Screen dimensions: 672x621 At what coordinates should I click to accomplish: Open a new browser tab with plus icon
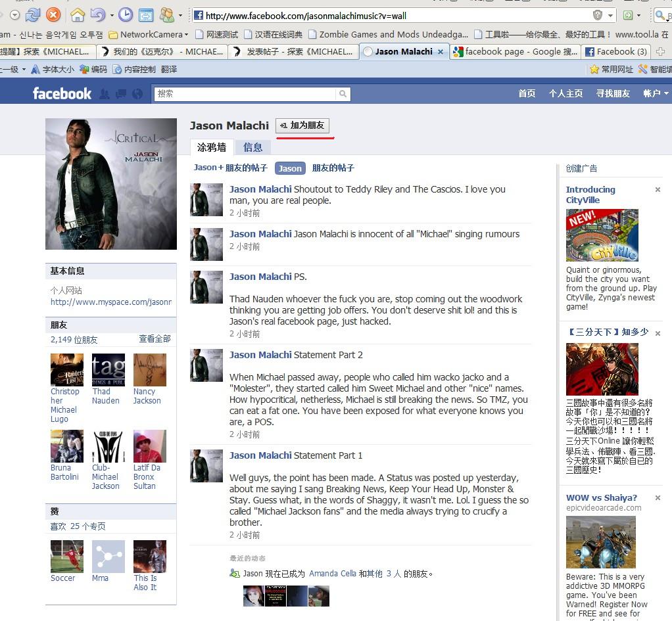coord(660,52)
